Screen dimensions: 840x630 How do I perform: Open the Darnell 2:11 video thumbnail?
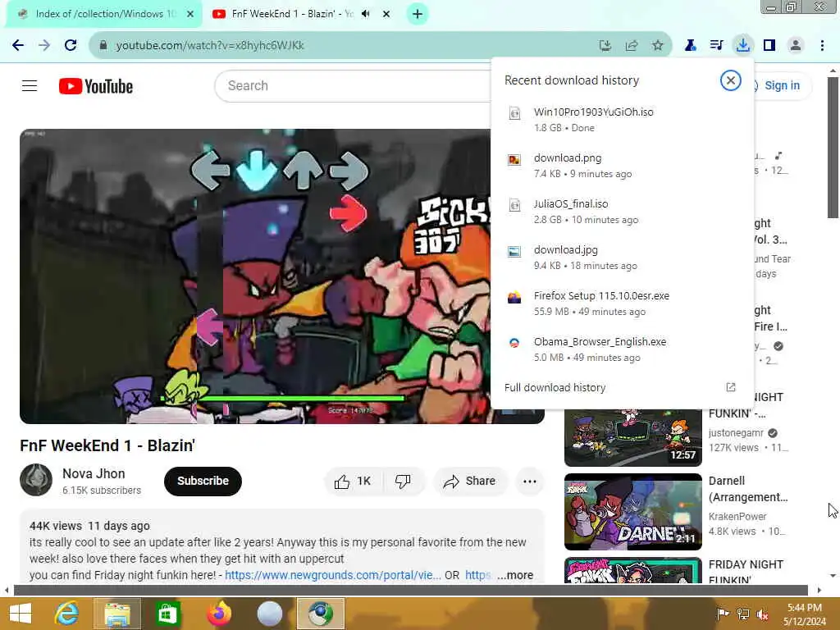click(632, 512)
